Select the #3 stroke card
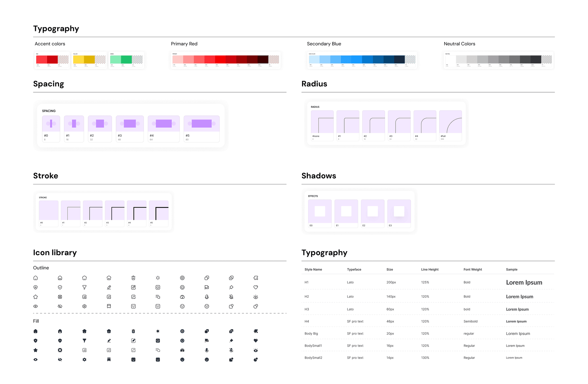 pos(115,214)
